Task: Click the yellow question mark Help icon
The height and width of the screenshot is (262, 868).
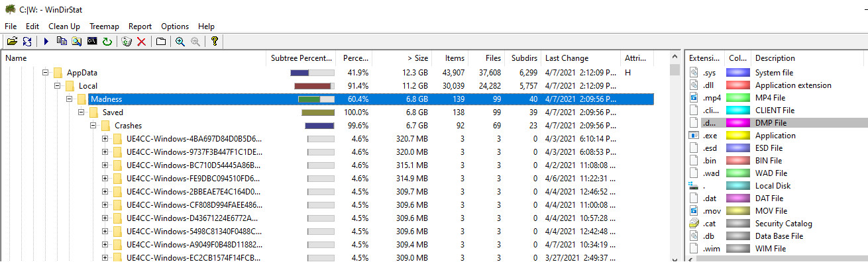Action: point(214,42)
